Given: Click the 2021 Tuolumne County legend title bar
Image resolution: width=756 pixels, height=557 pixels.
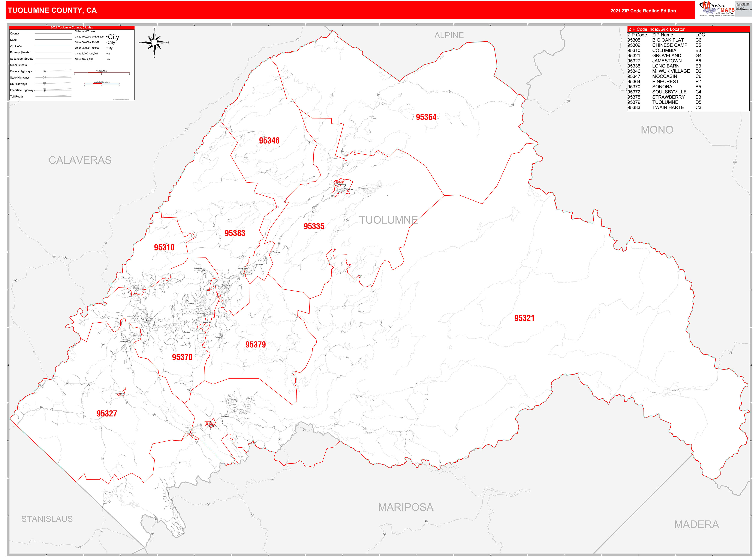Looking at the screenshot, I should tap(72, 28).
